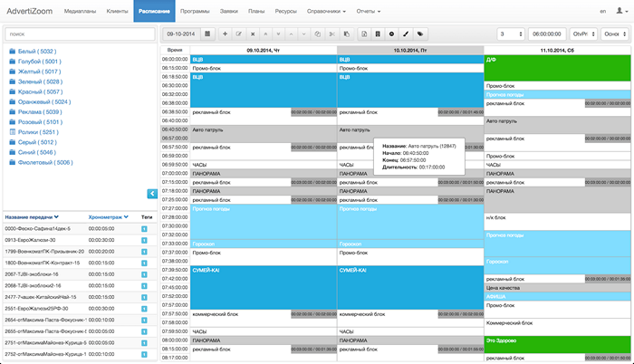The image size is (634, 364).
Task: Switch to the Медиапланы tab
Action: click(x=80, y=12)
